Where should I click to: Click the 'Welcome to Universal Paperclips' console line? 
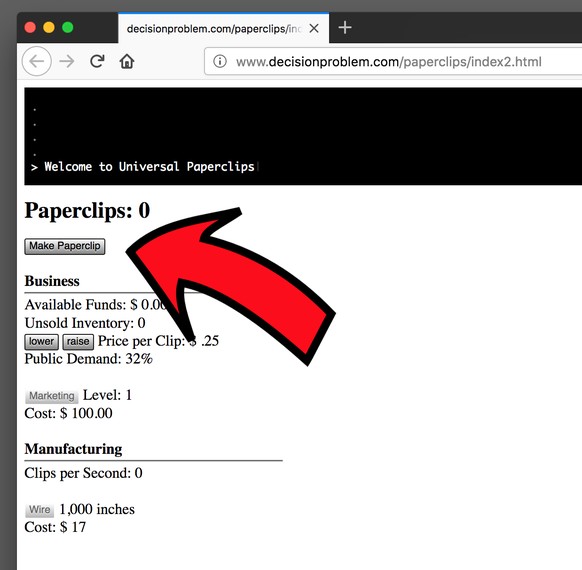tap(143, 167)
